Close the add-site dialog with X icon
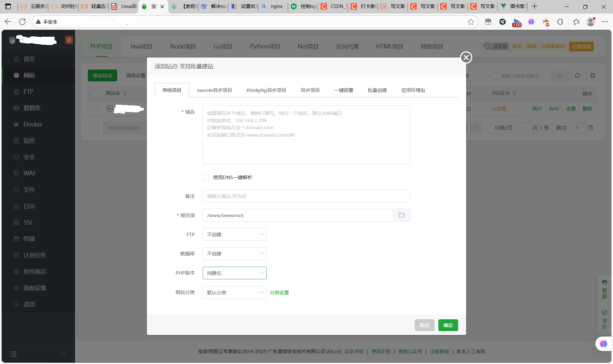 coord(466,57)
